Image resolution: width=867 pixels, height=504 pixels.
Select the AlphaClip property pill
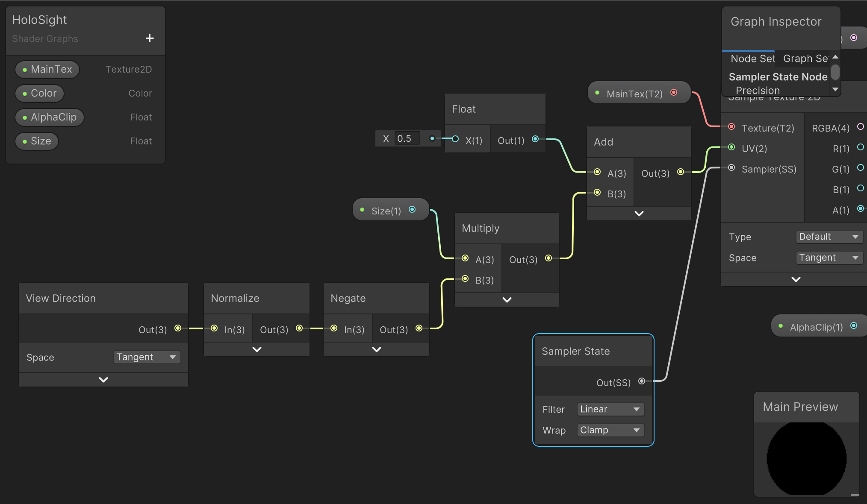(x=50, y=117)
